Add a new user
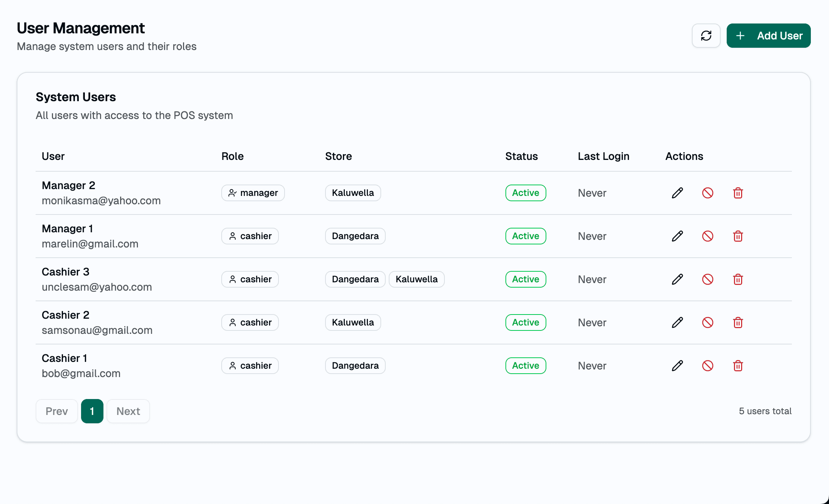829x504 pixels. pyautogui.click(x=768, y=35)
